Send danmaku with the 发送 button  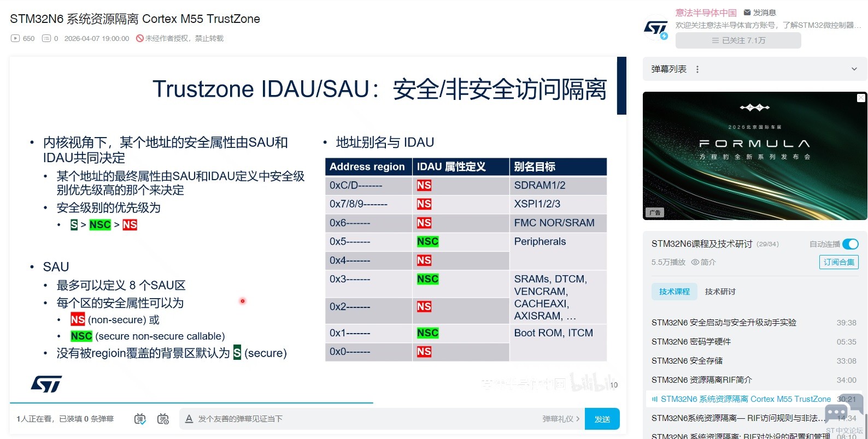pos(602,419)
